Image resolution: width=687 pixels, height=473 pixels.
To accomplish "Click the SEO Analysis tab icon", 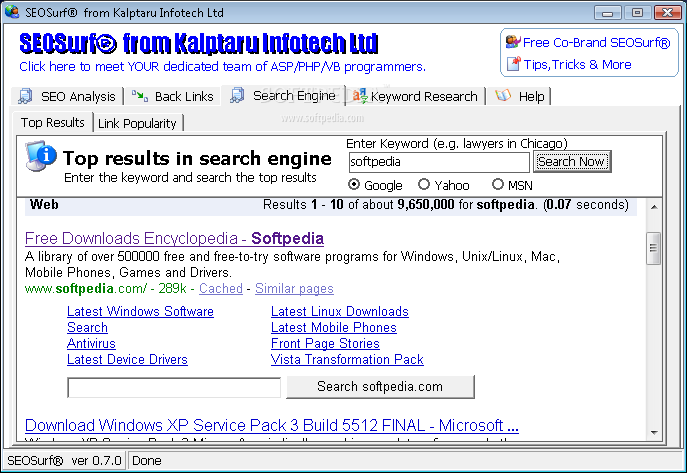I will 25,96.
